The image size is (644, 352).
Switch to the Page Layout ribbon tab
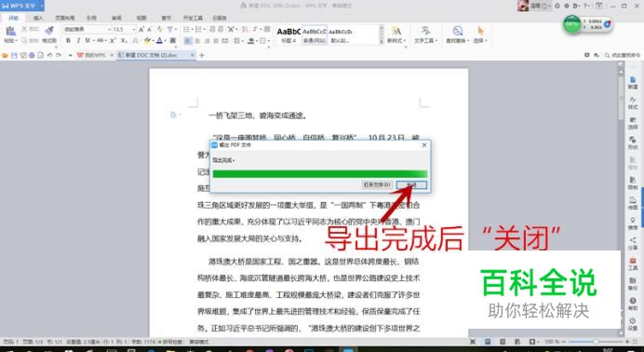tap(65, 18)
